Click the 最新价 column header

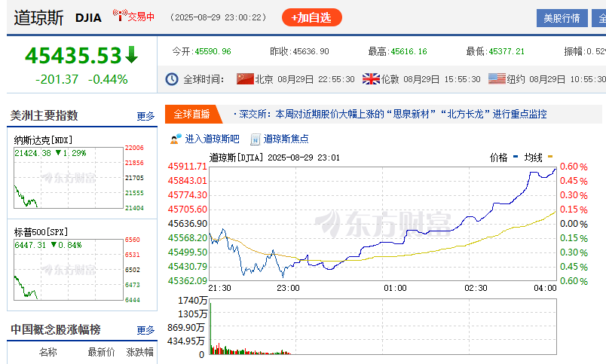(x=101, y=352)
